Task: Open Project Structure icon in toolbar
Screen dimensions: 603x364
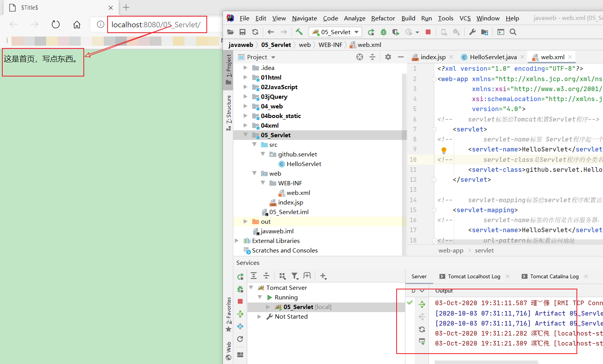Action: [x=485, y=32]
